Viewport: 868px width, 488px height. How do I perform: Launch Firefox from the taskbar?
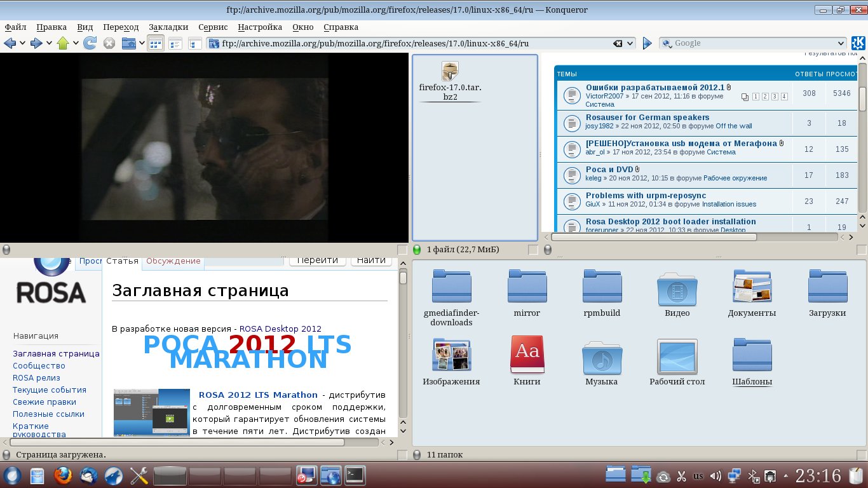tap(63, 475)
